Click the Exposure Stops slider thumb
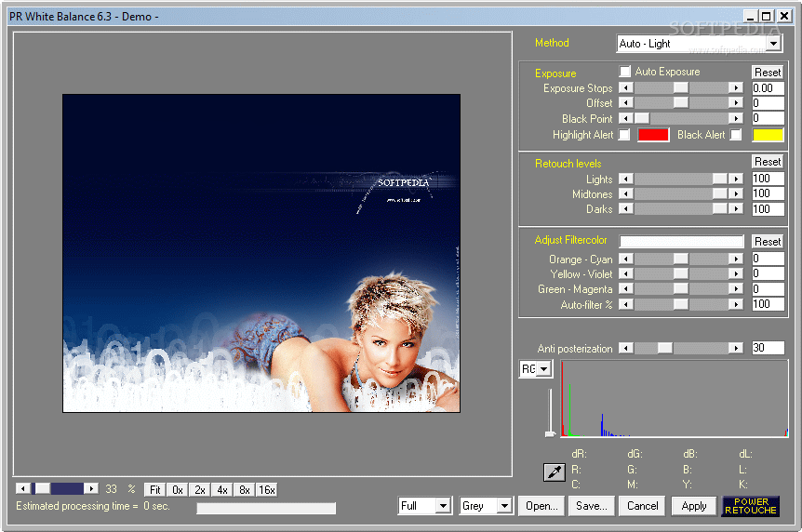Viewport: 802px width, 532px height. click(x=681, y=87)
